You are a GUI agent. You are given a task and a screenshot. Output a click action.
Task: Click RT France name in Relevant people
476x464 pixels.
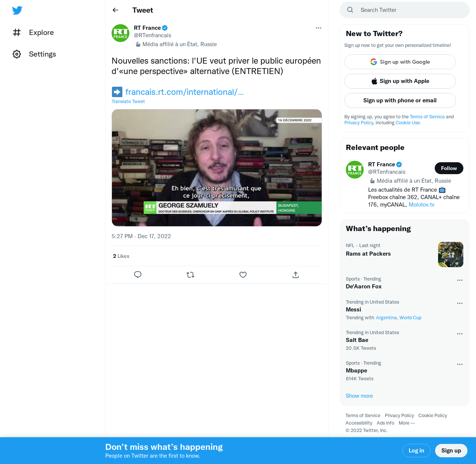point(382,164)
